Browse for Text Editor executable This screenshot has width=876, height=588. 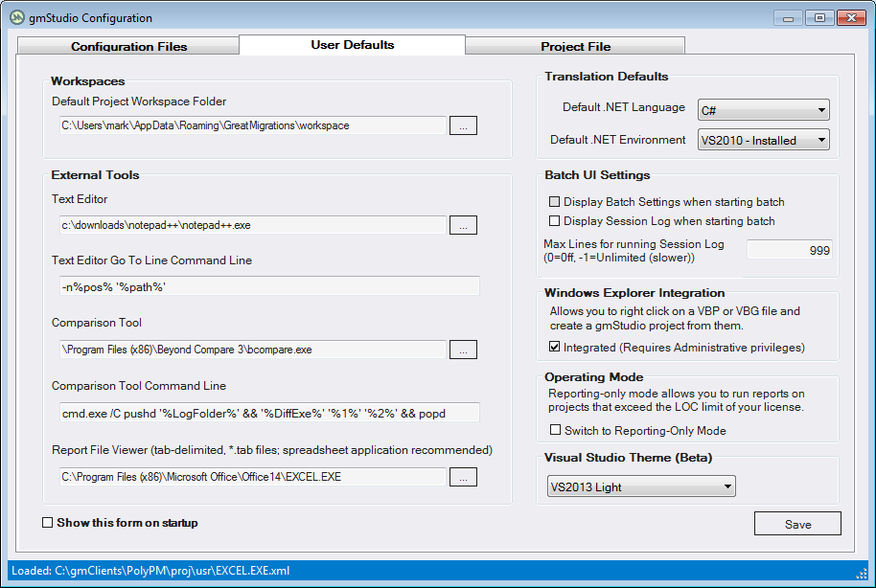(463, 225)
